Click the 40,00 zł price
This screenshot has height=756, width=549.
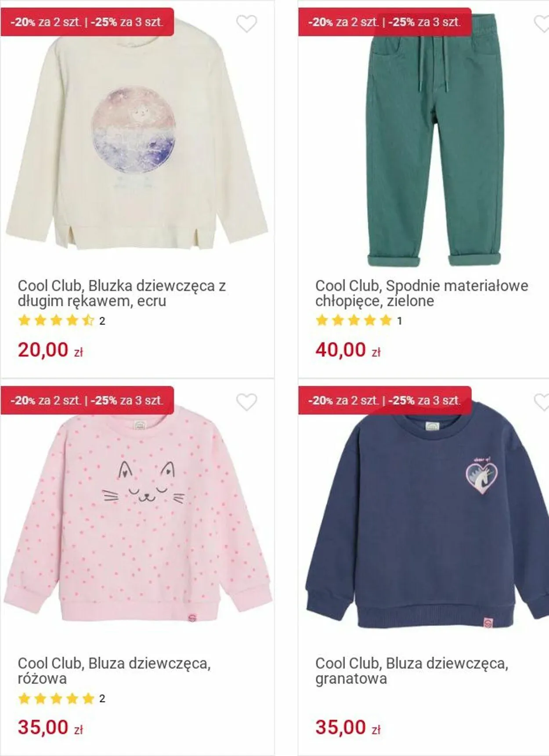pos(348,350)
